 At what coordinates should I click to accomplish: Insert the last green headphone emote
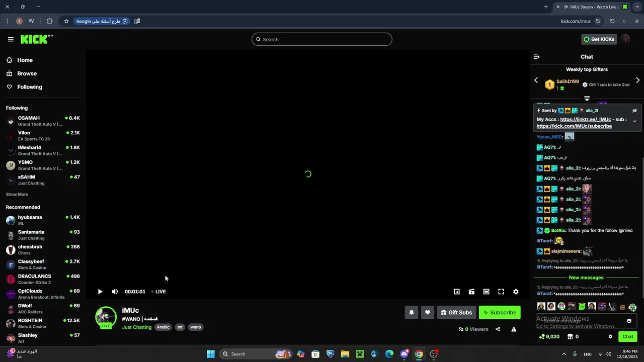click(x=632, y=307)
